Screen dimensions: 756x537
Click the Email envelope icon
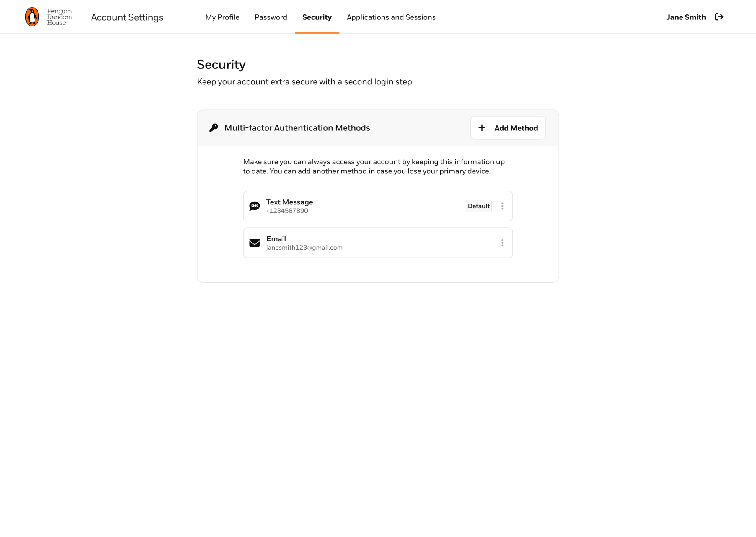click(255, 243)
